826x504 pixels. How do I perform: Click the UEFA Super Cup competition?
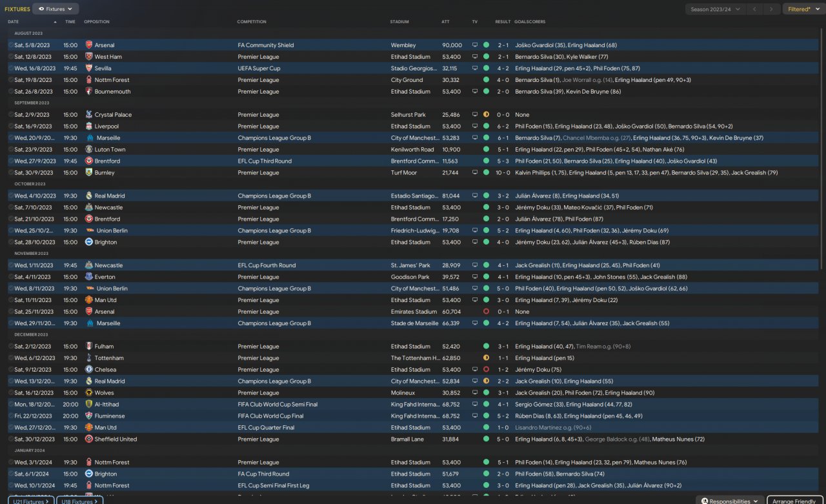pyautogui.click(x=259, y=68)
